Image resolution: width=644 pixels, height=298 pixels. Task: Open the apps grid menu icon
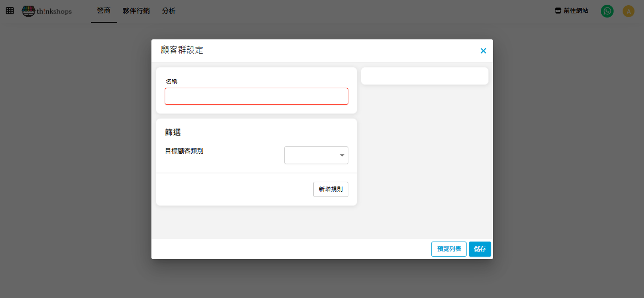click(10, 11)
